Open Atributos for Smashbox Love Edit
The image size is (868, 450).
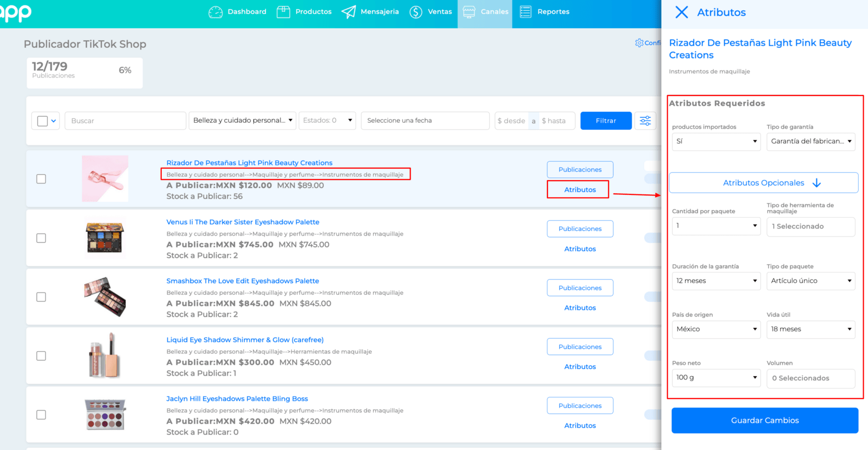point(580,308)
